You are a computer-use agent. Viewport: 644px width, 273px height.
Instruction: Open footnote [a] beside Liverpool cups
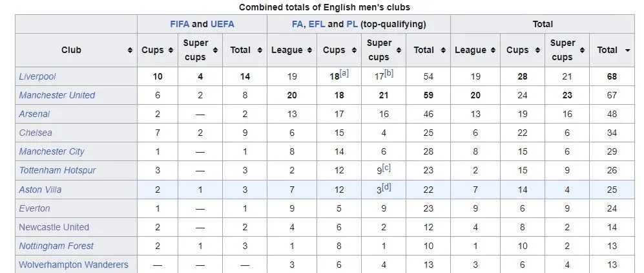[344, 73]
